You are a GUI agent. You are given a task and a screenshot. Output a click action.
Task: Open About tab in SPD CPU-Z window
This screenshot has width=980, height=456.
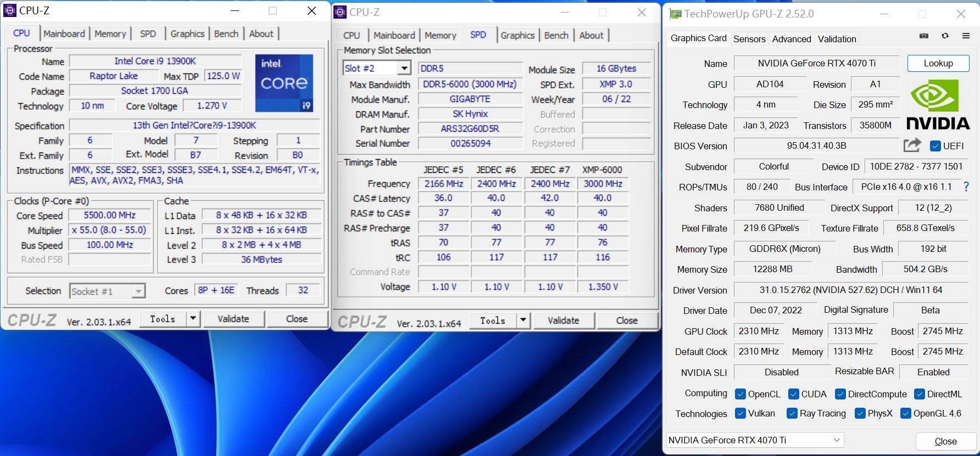point(591,35)
